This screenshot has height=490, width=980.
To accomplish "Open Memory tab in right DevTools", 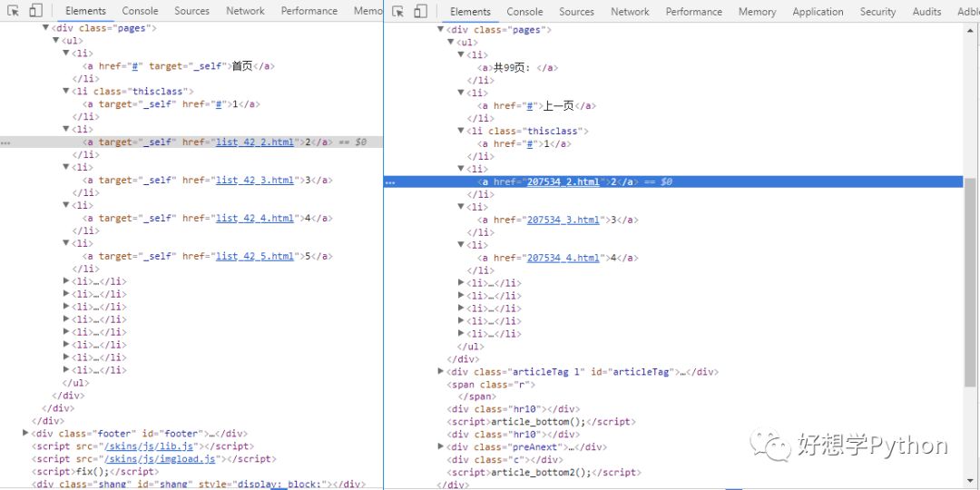I will 757,11.
